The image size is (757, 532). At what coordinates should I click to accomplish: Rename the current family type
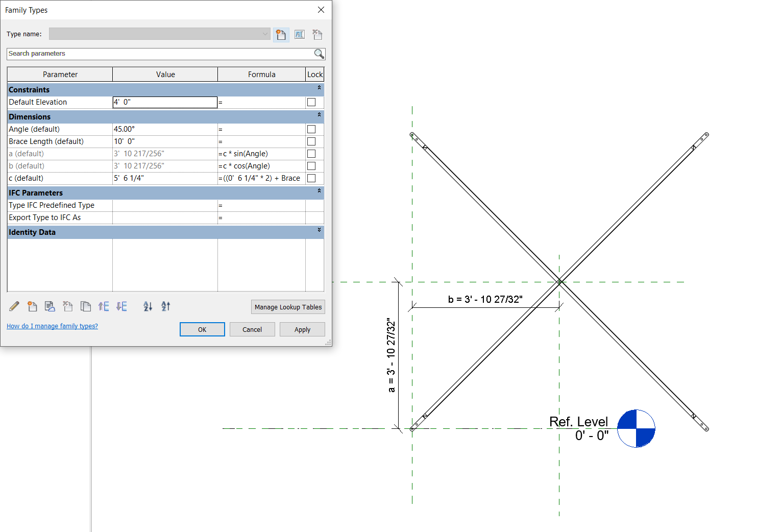click(x=300, y=34)
